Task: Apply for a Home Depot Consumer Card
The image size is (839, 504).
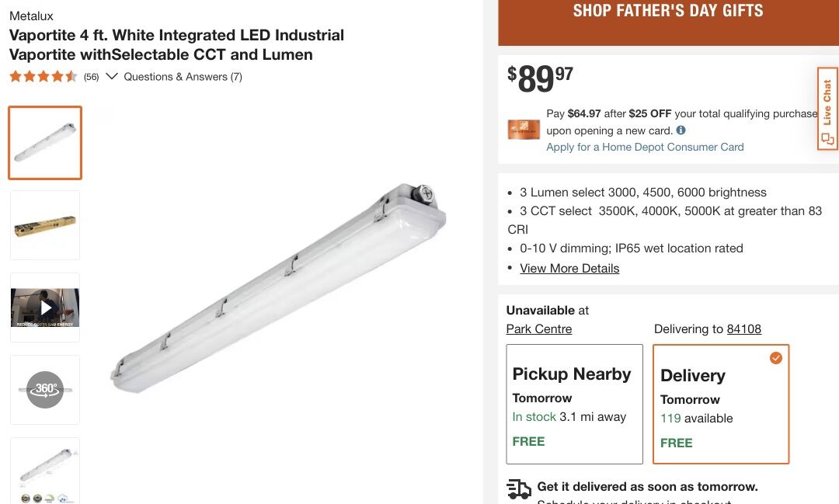Action: click(644, 147)
